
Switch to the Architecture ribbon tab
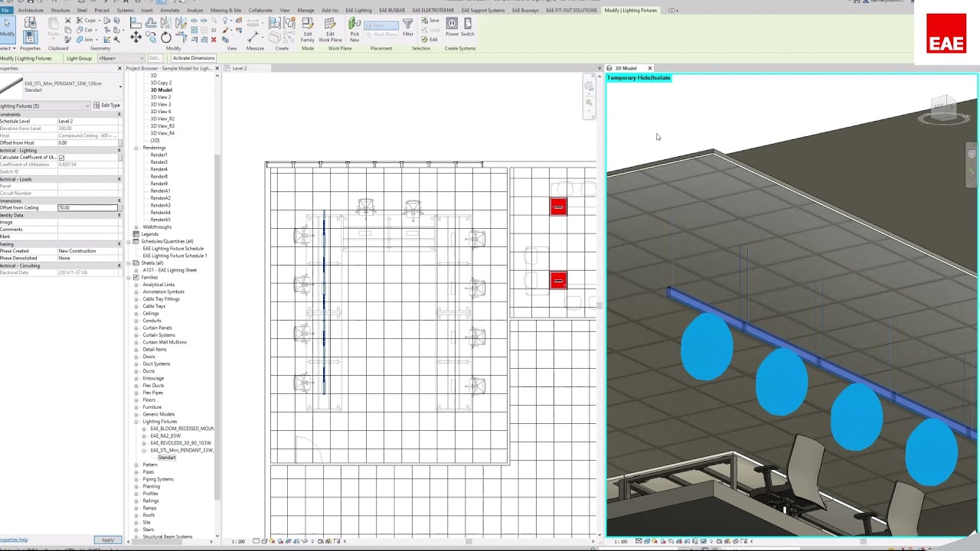31,11
